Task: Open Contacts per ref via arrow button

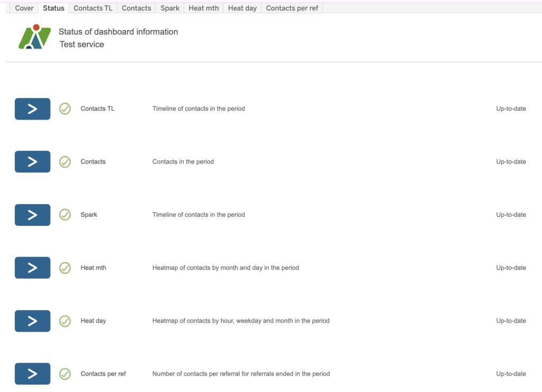Action: (x=32, y=373)
